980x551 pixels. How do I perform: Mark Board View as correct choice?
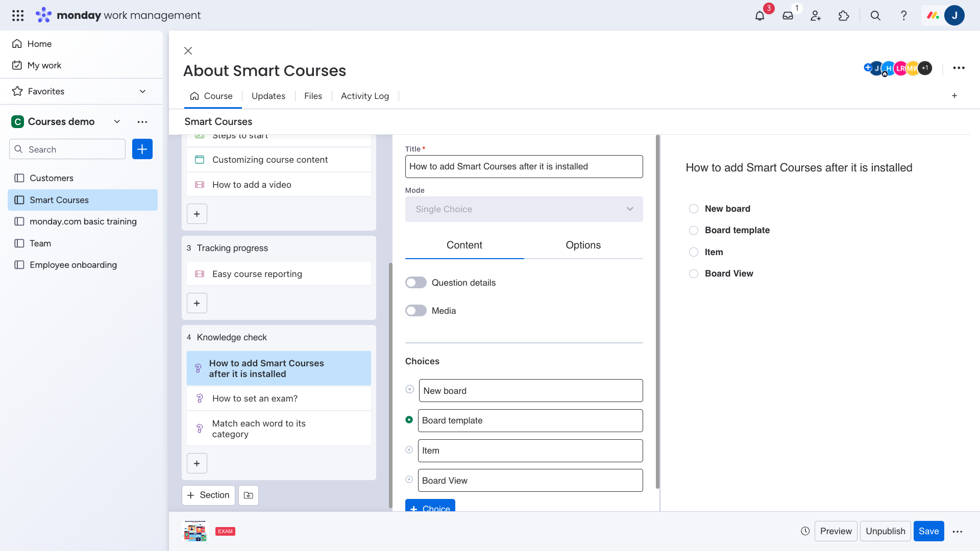(409, 480)
